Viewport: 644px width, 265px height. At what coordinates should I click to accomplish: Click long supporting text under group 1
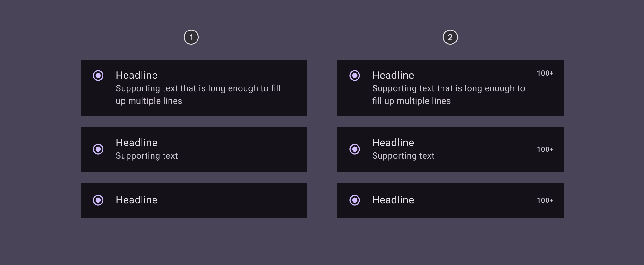[198, 95]
